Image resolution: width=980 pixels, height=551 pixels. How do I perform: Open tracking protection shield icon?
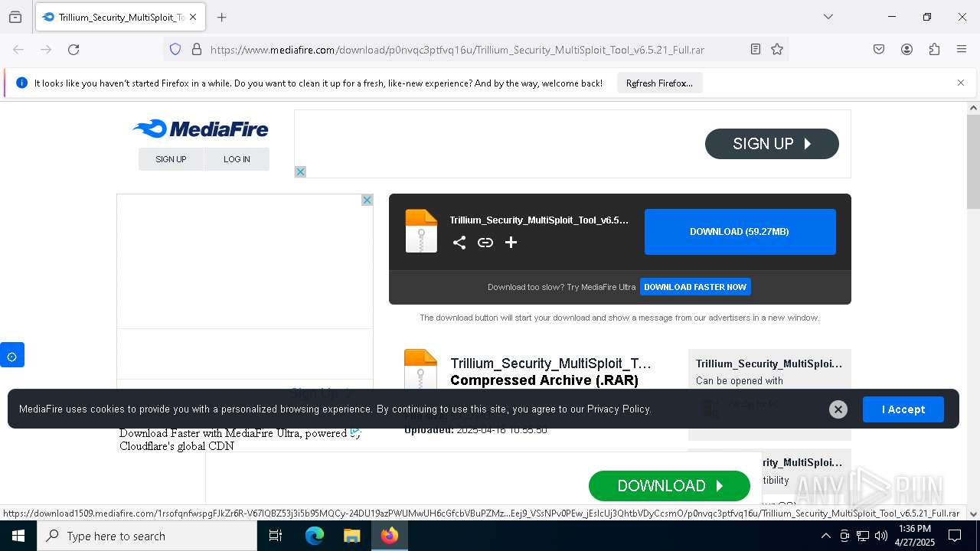[x=175, y=49]
